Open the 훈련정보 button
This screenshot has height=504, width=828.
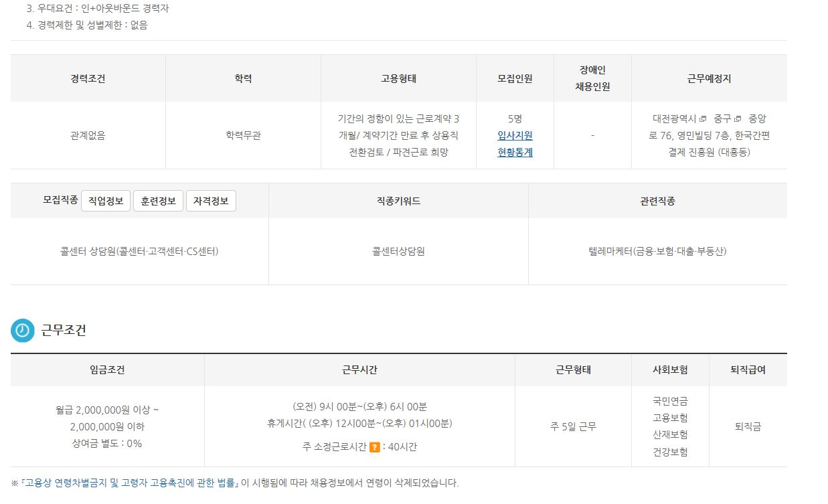[158, 201]
